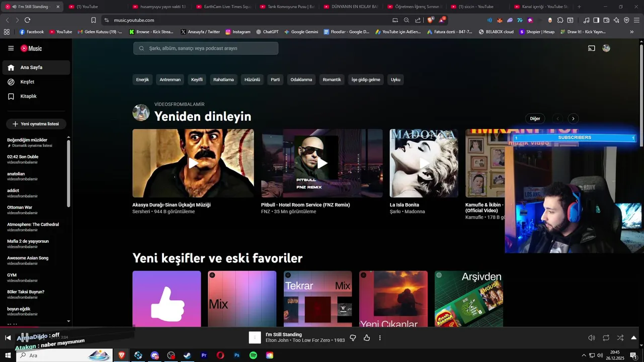Image resolution: width=644 pixels, height=362 pixels.
Task: Open Brave Leo AI sparkle icon
Action: pos(616,20)
